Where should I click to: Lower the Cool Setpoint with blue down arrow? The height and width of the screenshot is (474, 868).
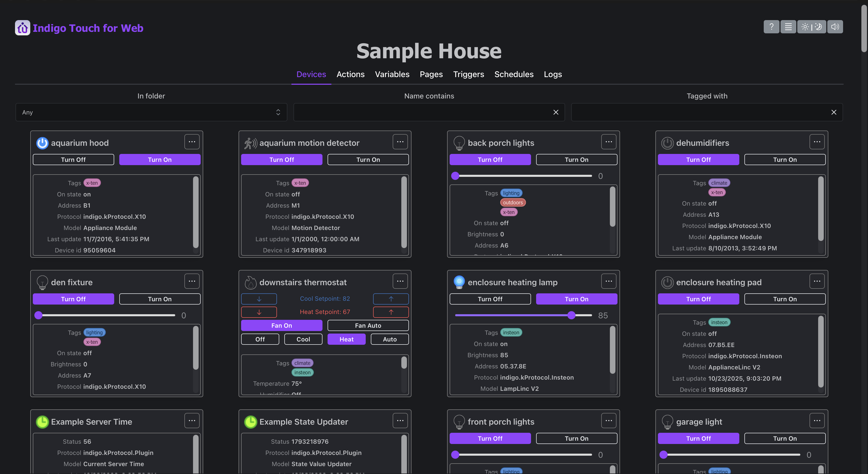pyautogui.click(x=259, y=299)
